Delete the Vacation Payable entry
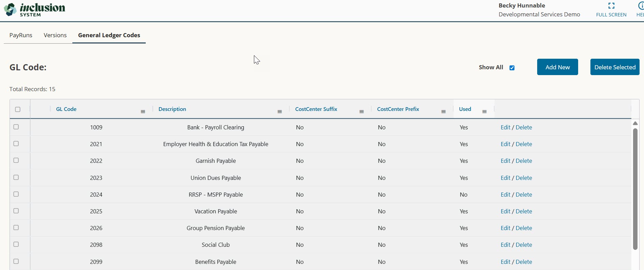The height and width of the screenshot is (270, 644). click(x=524, y=211)
